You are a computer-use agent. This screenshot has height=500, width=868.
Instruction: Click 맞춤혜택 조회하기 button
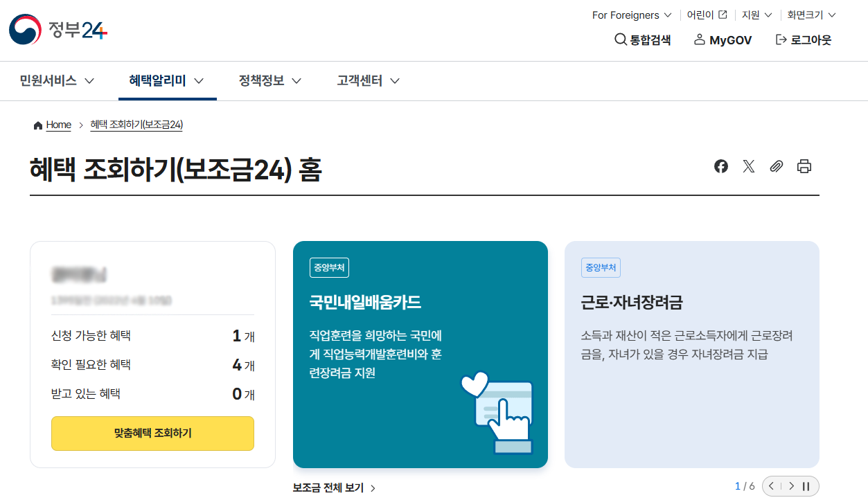click(152, 434)
